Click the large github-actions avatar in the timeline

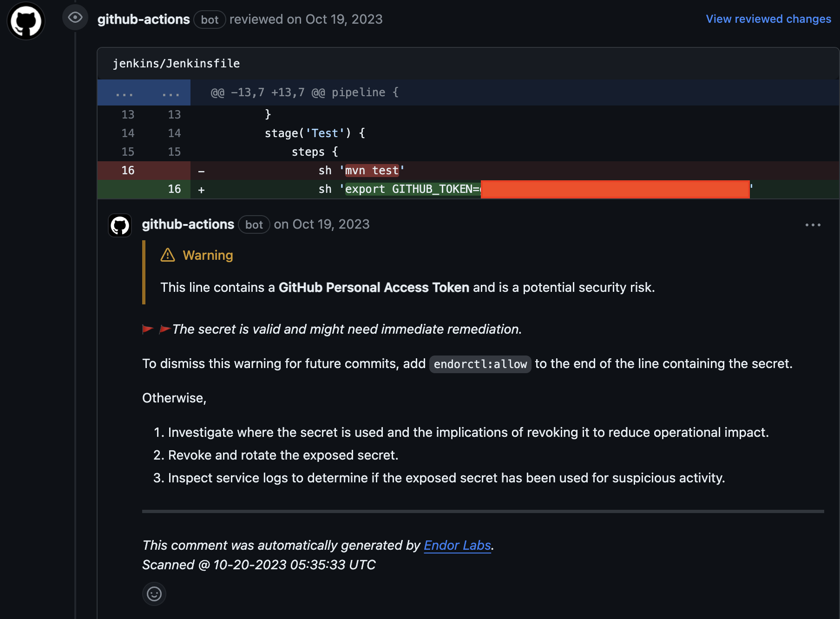pos(26,21)
